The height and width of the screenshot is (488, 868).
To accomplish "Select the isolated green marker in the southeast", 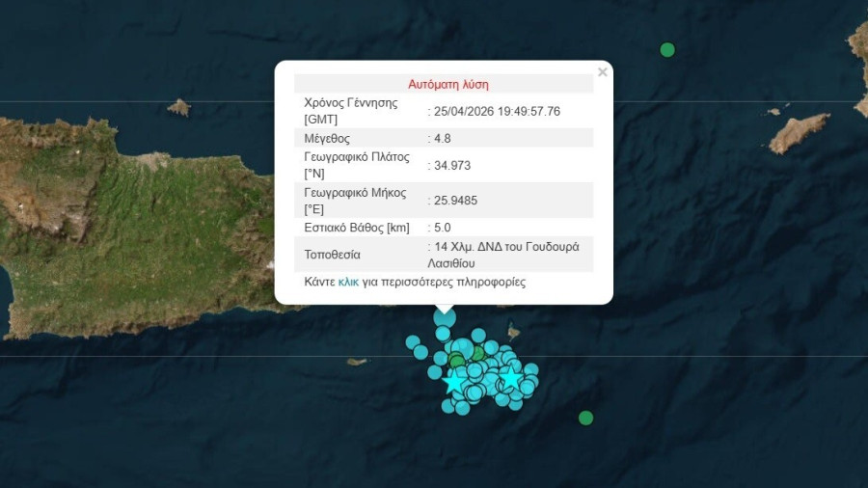I will (585, 418).
